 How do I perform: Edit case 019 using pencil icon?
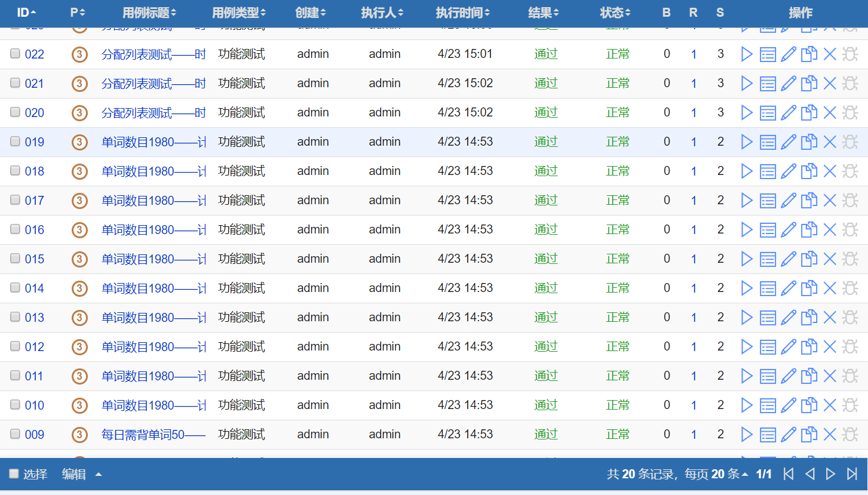click(789, 142)
